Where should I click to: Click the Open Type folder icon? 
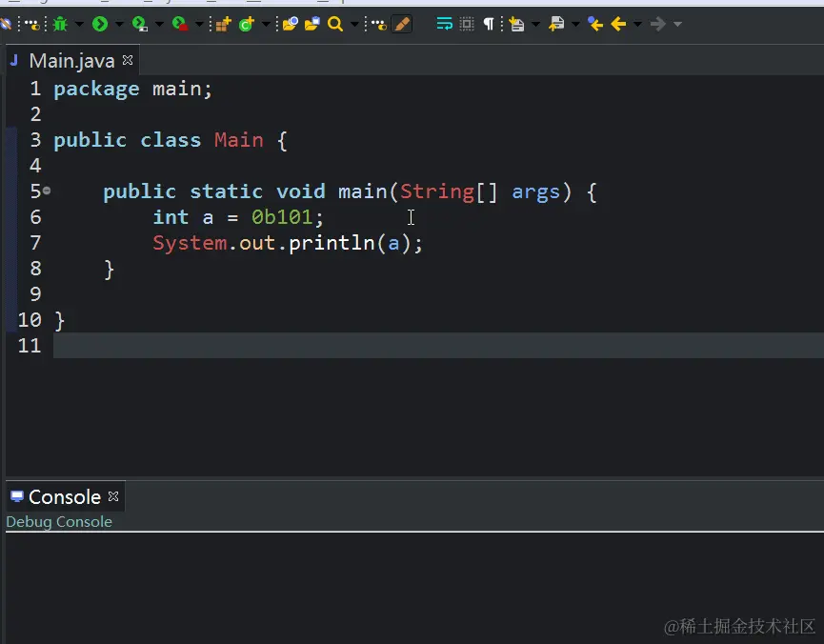[291, 24]
